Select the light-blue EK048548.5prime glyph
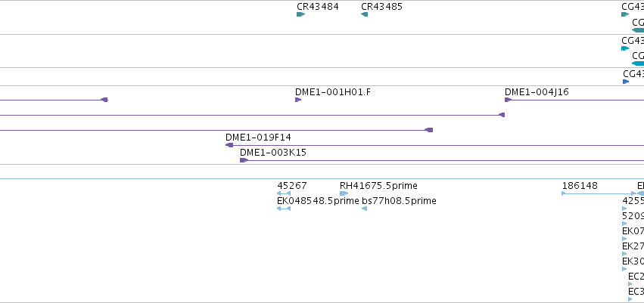The width and height of the screenshot is (644, 303). click(x=284, y=209)
